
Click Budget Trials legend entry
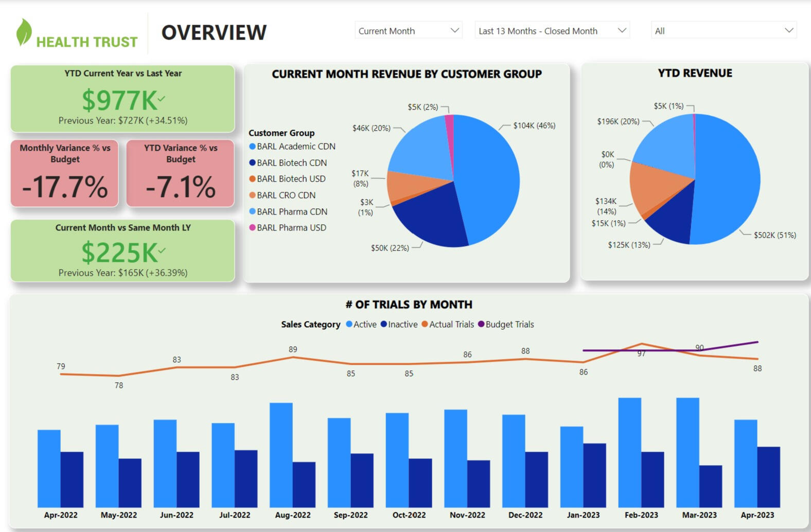[506, 325]
